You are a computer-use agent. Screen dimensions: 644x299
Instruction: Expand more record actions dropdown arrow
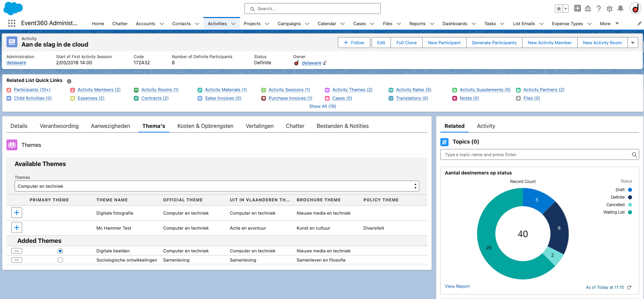click(x=633, y=43)
